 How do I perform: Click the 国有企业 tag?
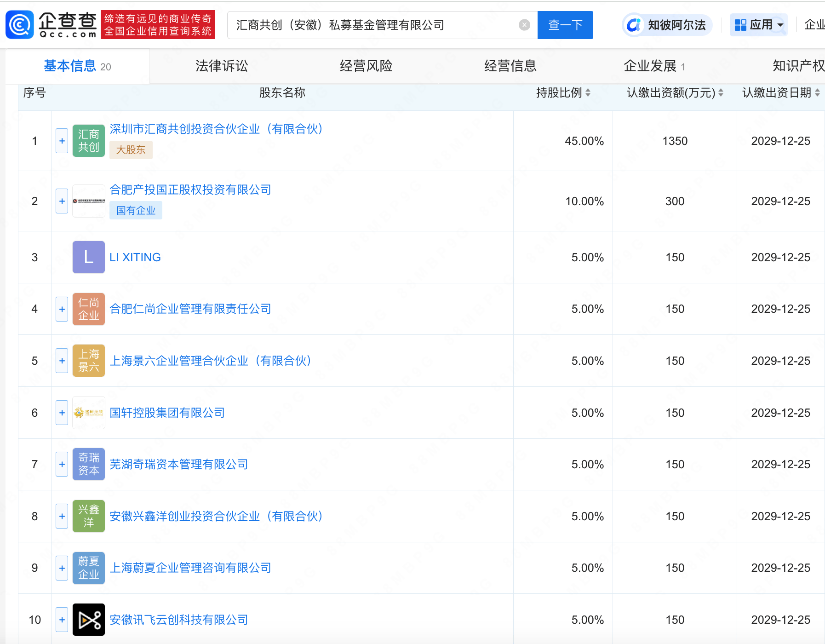click(x=136, y=210)
